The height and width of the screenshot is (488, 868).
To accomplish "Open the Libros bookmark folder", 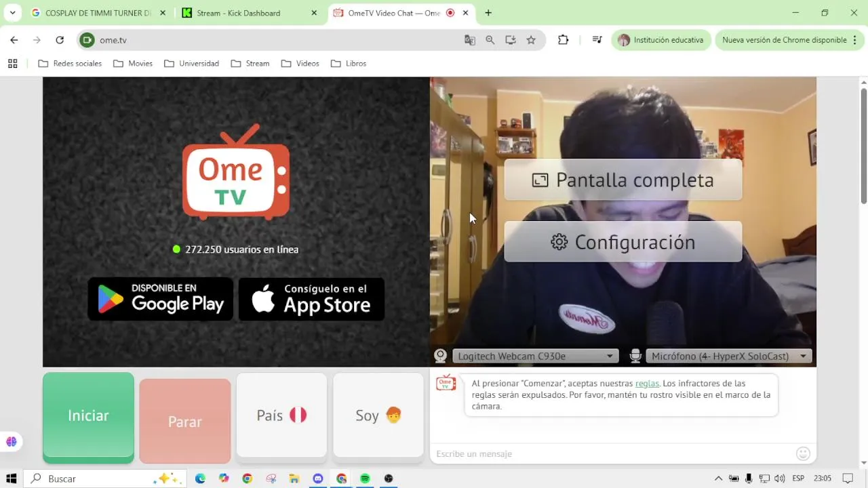I will (349, 64).
